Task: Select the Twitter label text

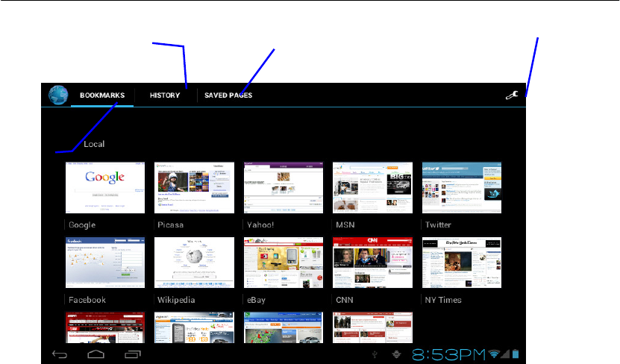Action: click(438, 225)
